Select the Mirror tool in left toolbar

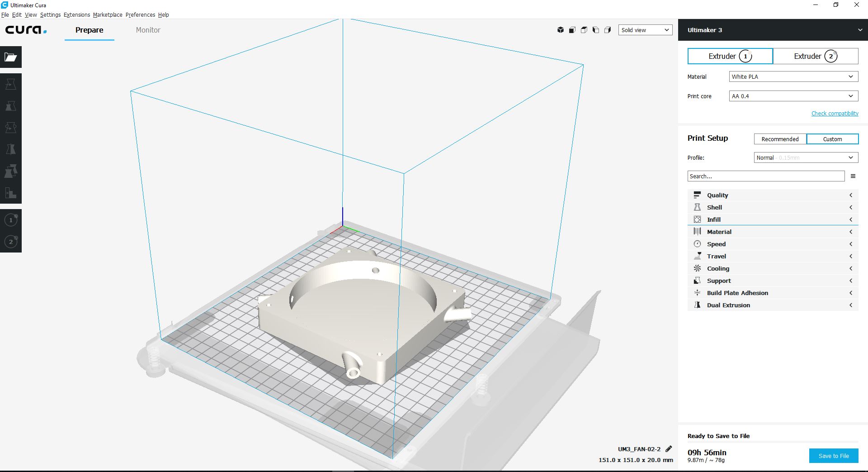tap(11, 149)
